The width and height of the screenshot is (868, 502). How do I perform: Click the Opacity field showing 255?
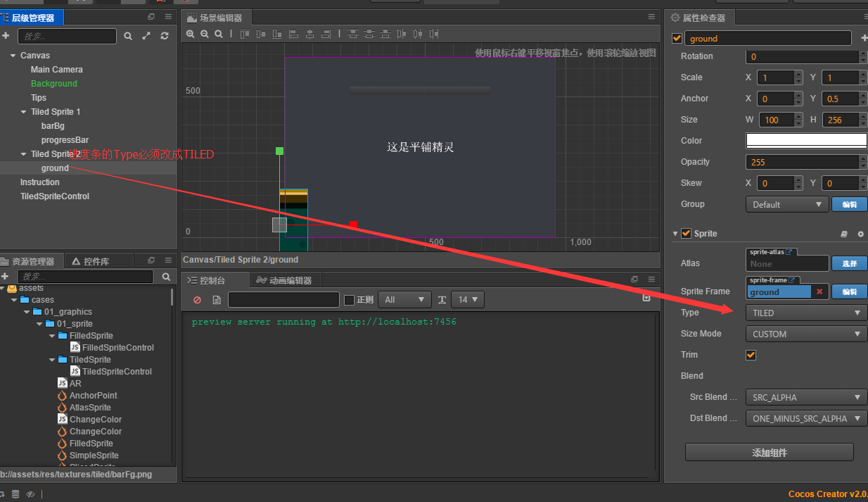click(x=803, y=162)
